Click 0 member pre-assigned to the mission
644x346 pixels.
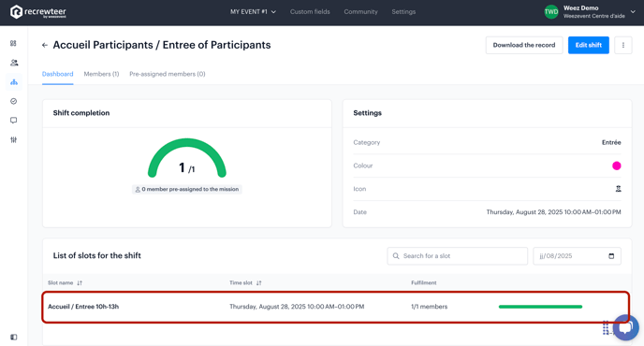point(187,189)
